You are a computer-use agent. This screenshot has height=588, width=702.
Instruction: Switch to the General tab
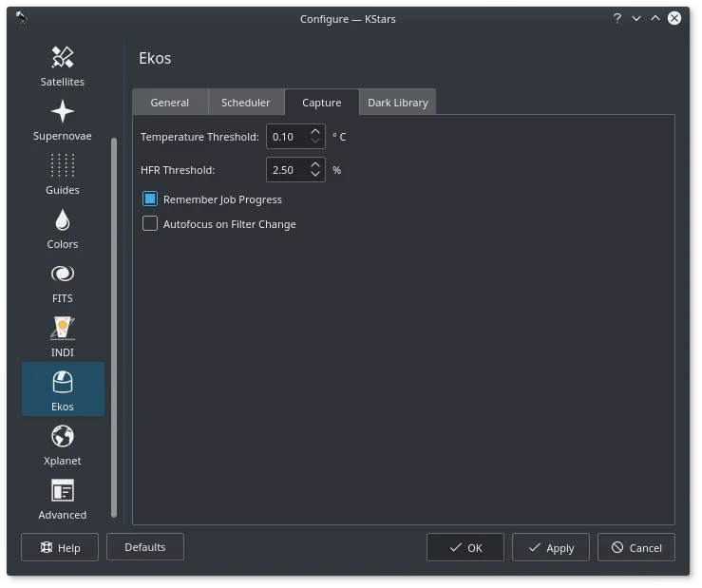170,103
